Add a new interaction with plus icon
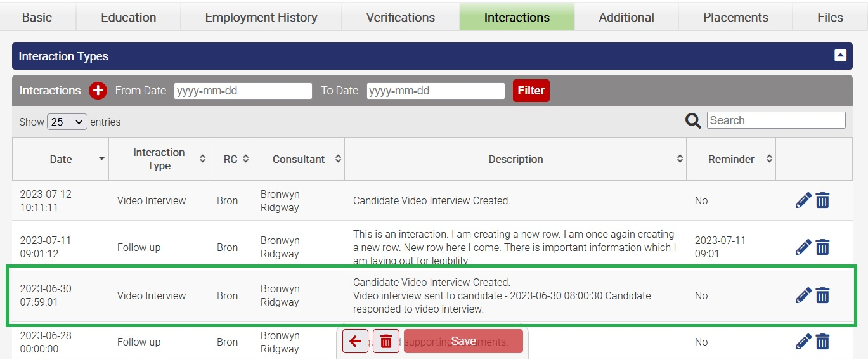868x362 pixels. pyautogui.click(x=98, y=91)
